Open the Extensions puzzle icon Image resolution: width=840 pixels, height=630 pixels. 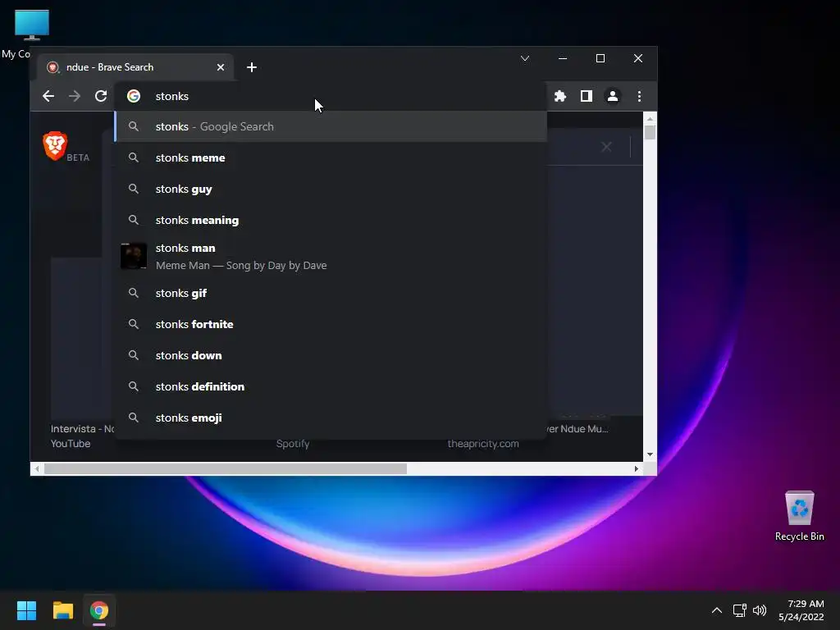(x=559, y=96)
